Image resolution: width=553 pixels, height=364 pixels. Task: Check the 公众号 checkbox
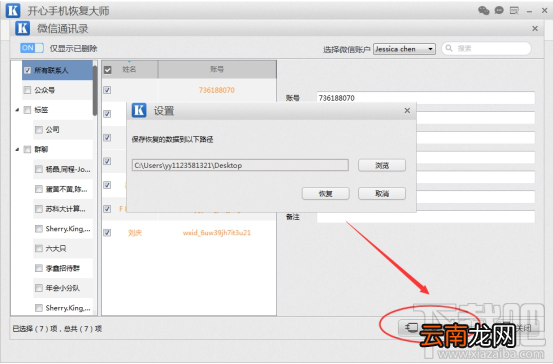tap(27, 90)
